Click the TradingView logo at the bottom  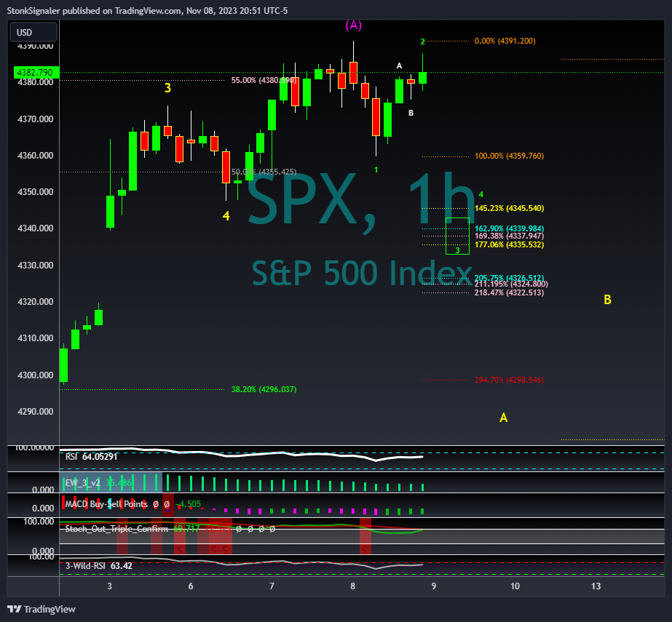[41, 609]
